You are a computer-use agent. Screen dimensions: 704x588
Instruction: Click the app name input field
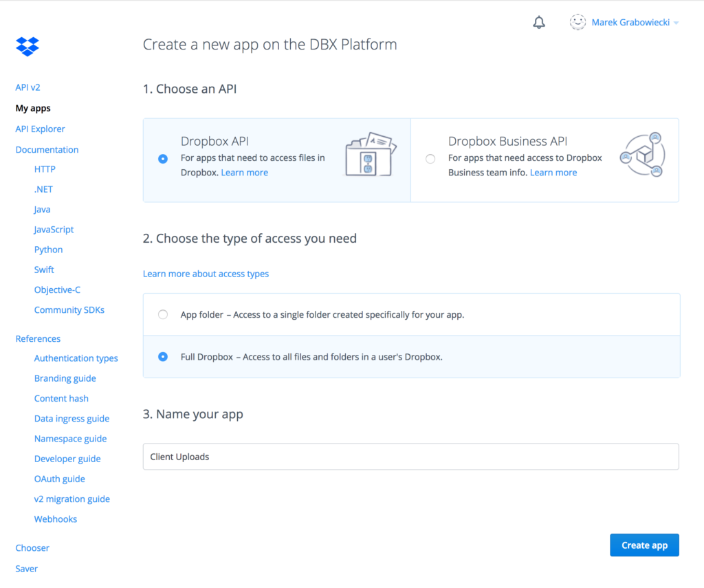coord(411,457)
